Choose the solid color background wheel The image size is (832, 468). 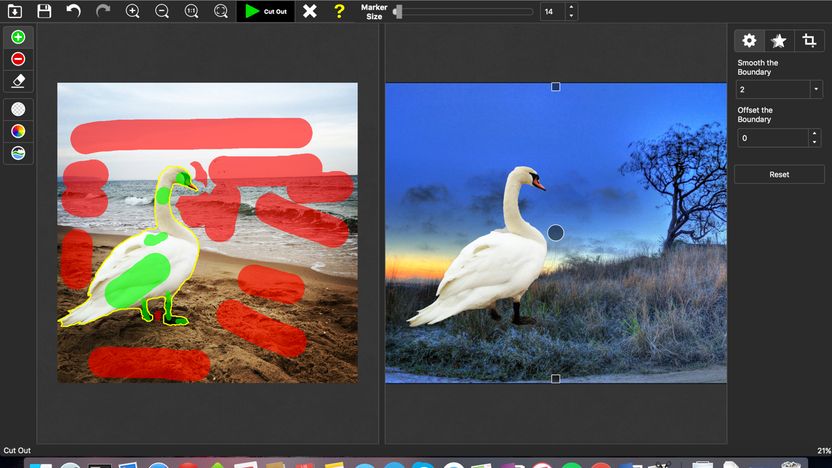pyautogui.click(x=18, y=131)
